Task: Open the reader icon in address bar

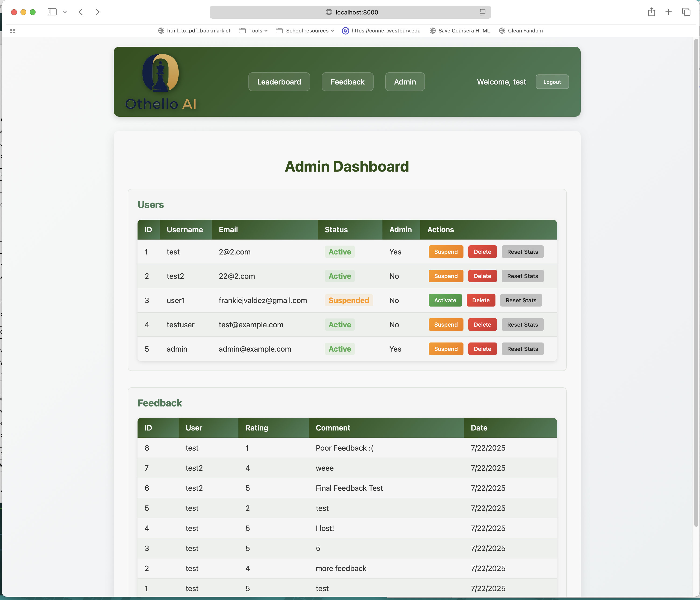Action: (x=482, y=12)
